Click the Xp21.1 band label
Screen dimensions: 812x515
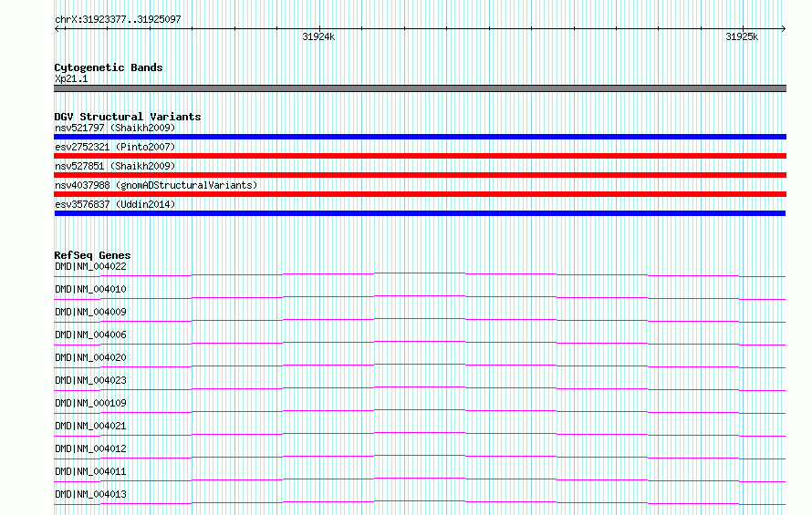click(x=71, y=78)
